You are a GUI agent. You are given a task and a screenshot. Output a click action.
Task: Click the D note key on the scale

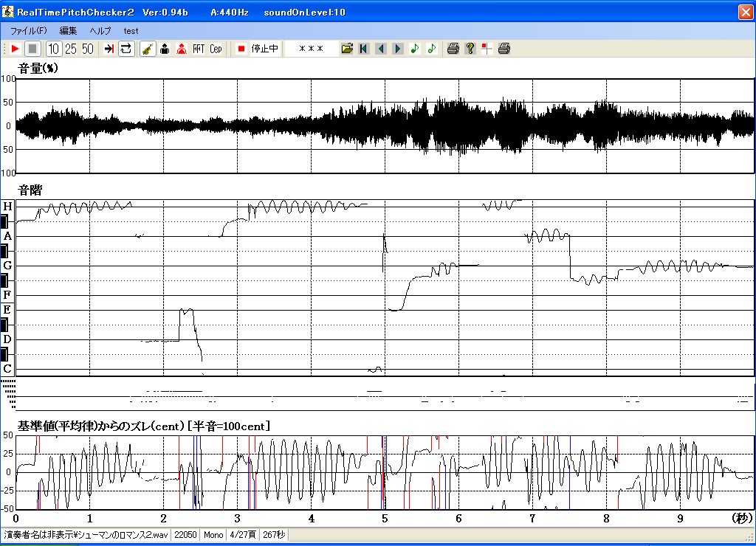coord(7,339)
